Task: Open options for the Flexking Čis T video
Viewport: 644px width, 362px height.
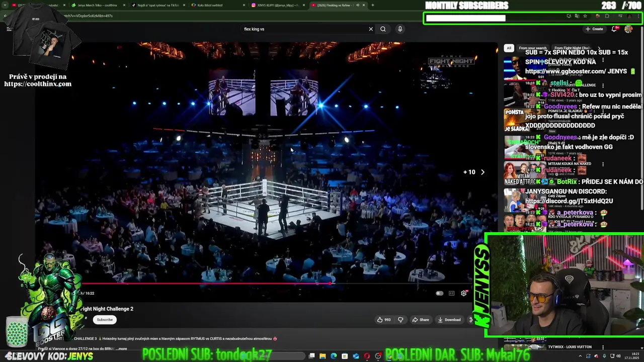Action: coord(603,85)
